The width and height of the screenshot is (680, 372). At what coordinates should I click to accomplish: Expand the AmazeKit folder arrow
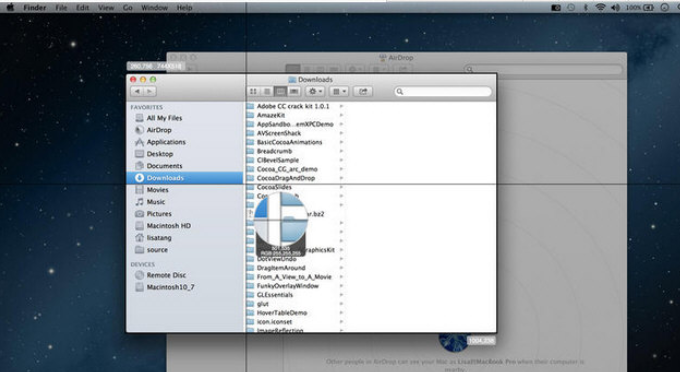341,115
